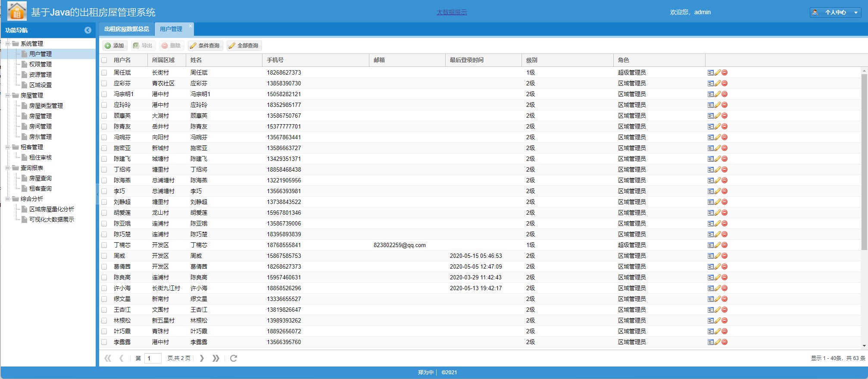Remove 陈青友 using the red delete icon

tap(724, 126)
